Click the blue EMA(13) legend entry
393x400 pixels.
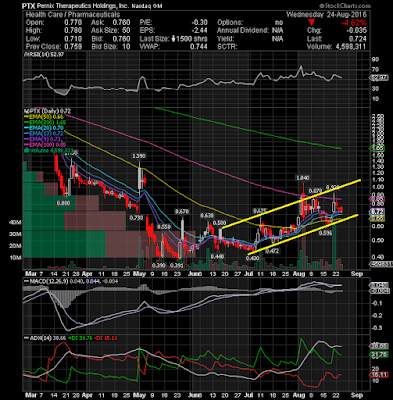coord(43,133)
